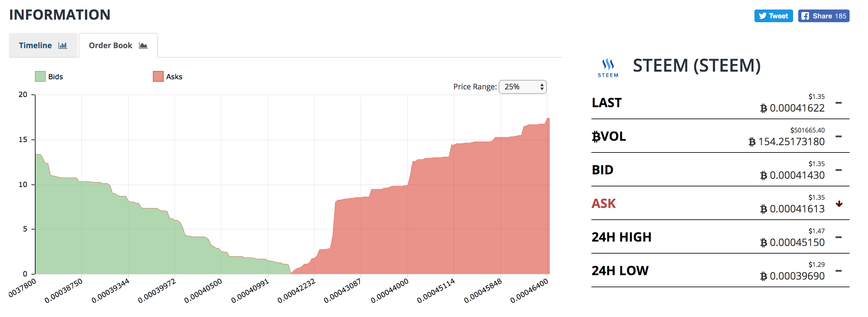The width and height of the screenshot is (868, 317).
Task: Click the STEEM (STEEM) title
Action: [697, 66]
